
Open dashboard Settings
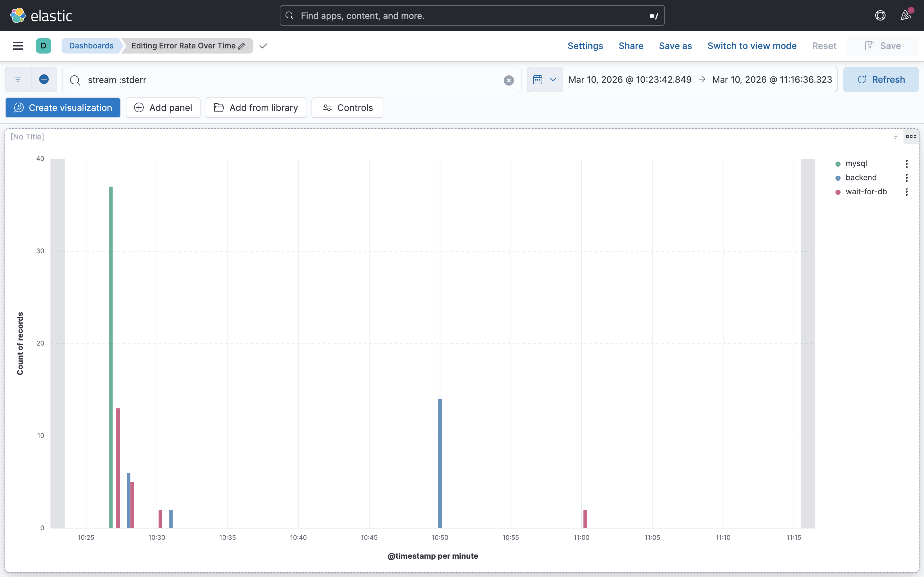(585, 46)
